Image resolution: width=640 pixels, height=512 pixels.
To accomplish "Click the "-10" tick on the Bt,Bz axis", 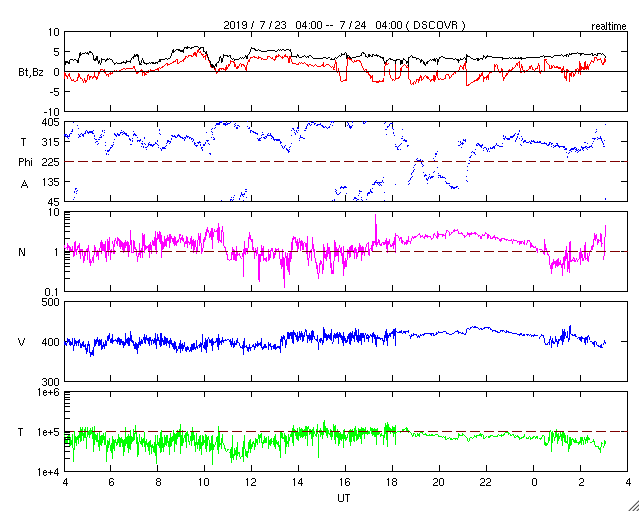I will click(x=51, y=111).
